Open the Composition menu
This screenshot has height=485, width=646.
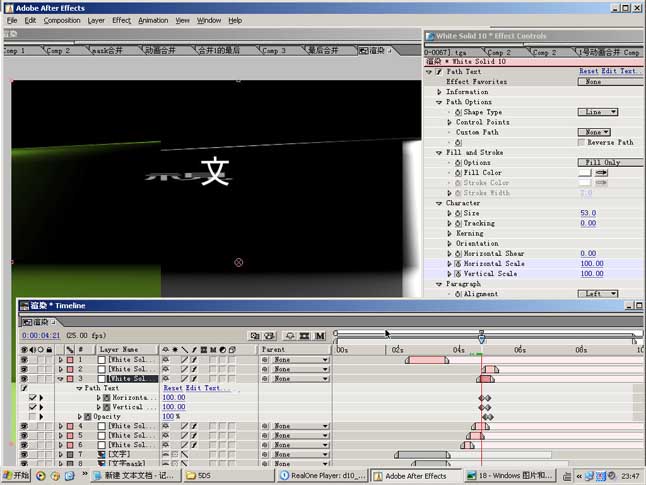click(x=62, y=21)
